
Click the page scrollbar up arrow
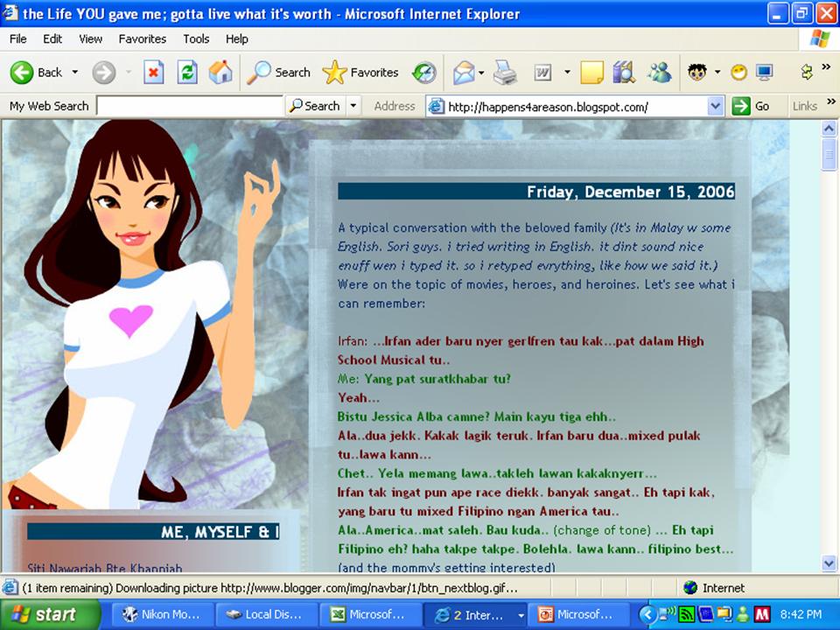pos(829,129)
